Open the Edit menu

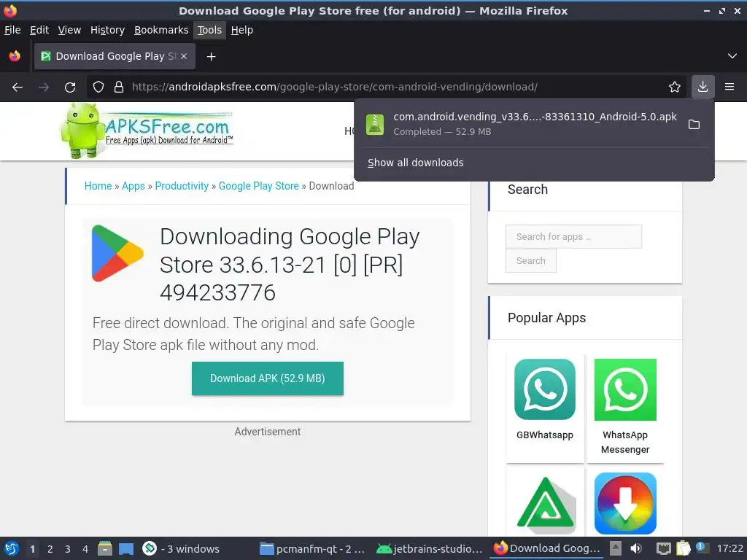pyautogui.click(x=39, y=30)
